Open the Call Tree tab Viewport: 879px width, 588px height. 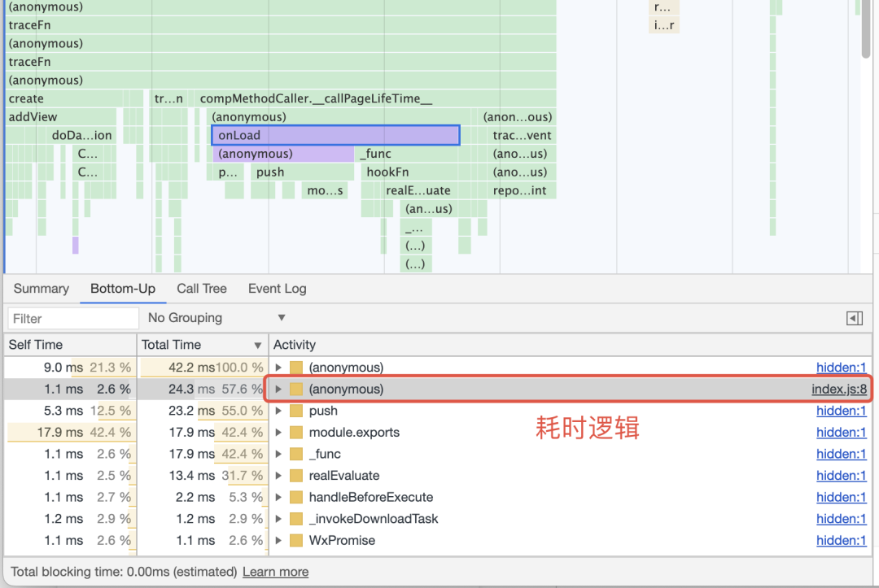(202, 289)
